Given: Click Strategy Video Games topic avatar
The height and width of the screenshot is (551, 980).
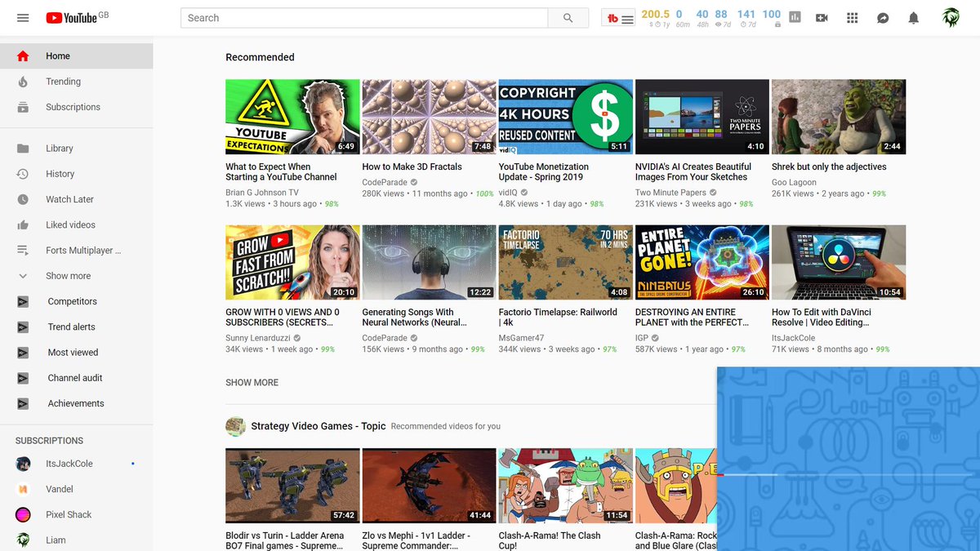Looking at the screenshot, I should [x=236, y=426].
